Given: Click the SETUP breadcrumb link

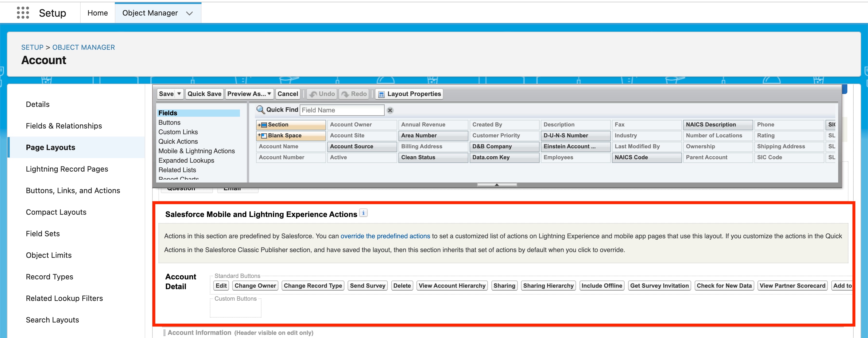Looking at the screenshot, I should 32,47.
